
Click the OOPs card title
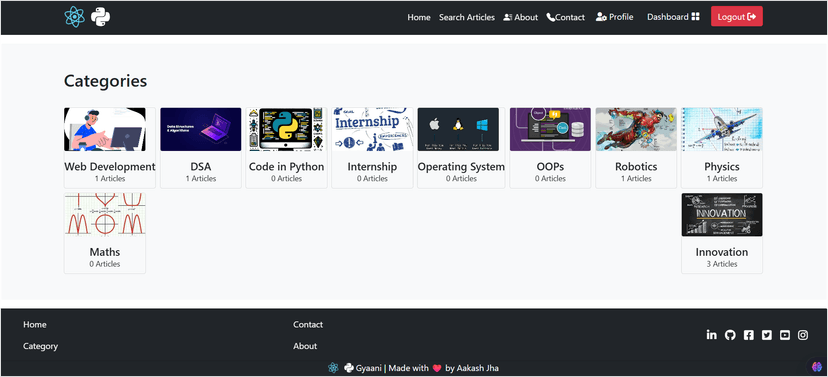[x=550, y=166]
